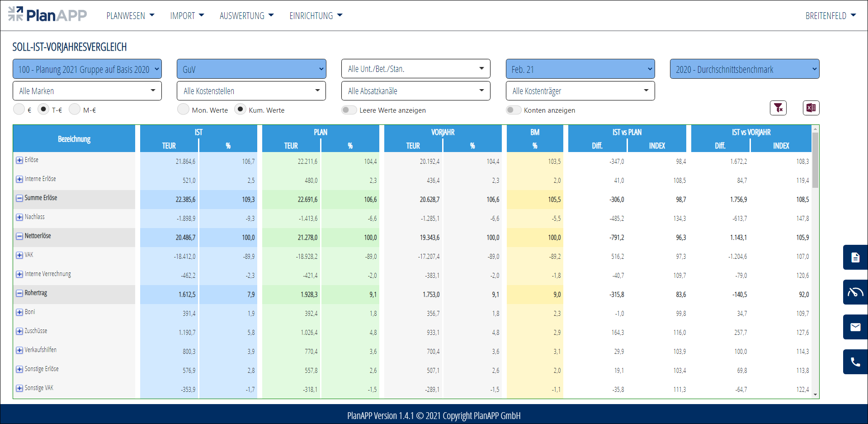Expand the Erlöse row plus icon
Viewport: 868px width, 424px height.
pos(19,160)
